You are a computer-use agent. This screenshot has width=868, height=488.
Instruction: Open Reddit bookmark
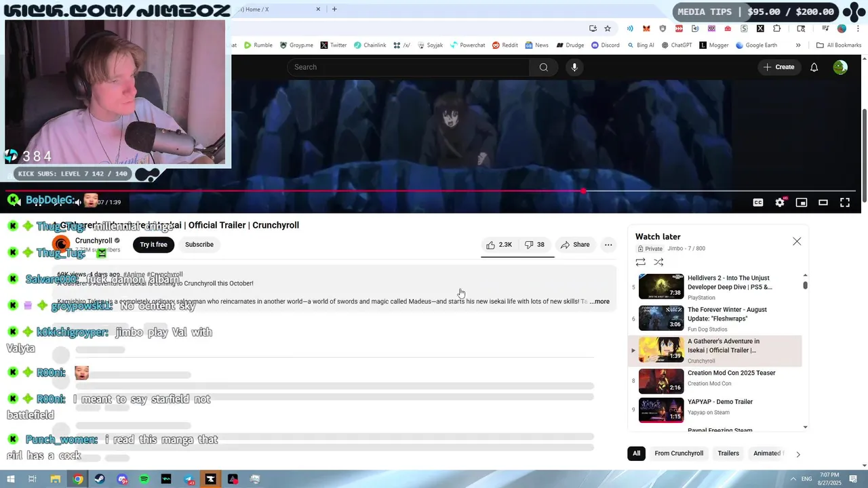click(x=505, y=45)
